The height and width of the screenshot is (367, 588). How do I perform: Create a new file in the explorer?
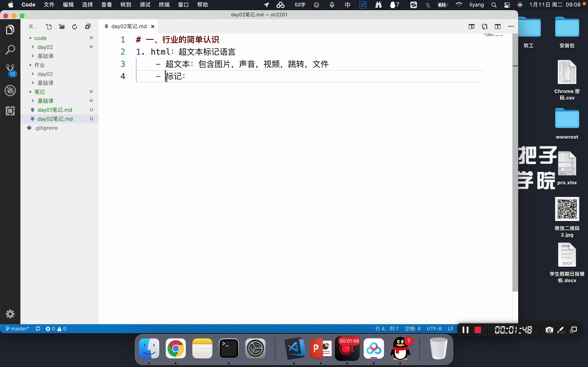click(x=49, y=26)
